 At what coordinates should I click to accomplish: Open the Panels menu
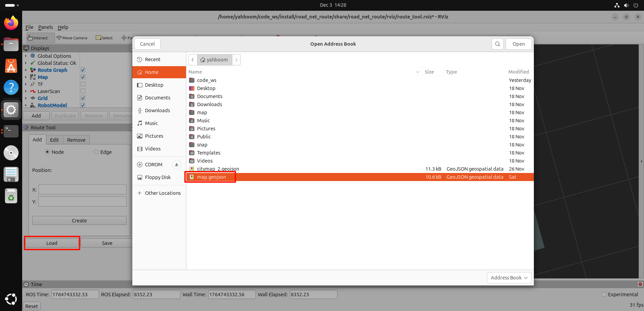pyautogui.click(x=45, y=27)
